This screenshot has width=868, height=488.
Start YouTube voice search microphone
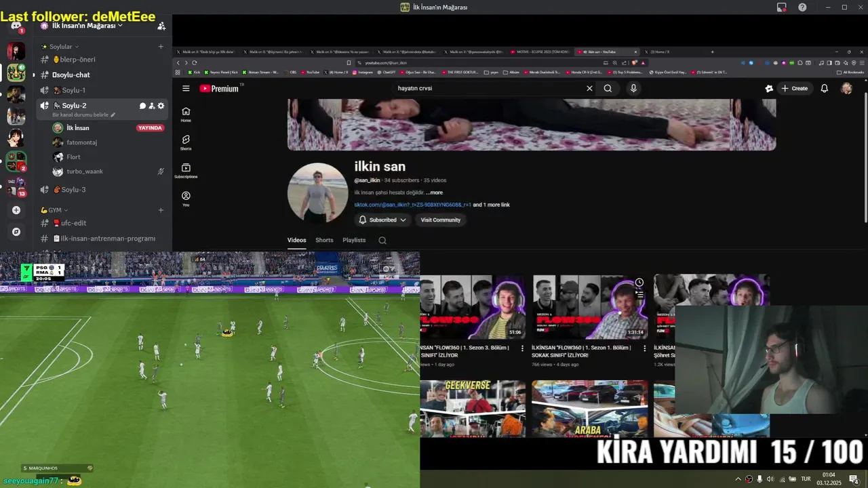pos(633,88)
